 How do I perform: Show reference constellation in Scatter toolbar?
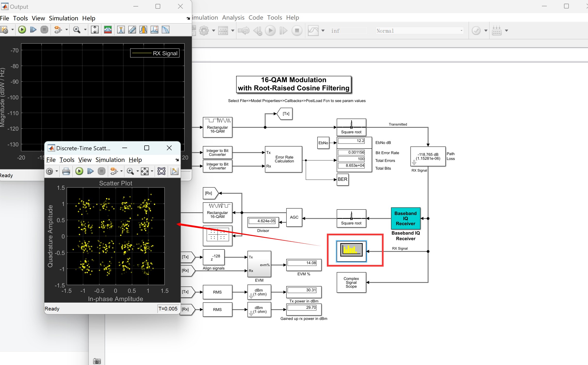161,171
